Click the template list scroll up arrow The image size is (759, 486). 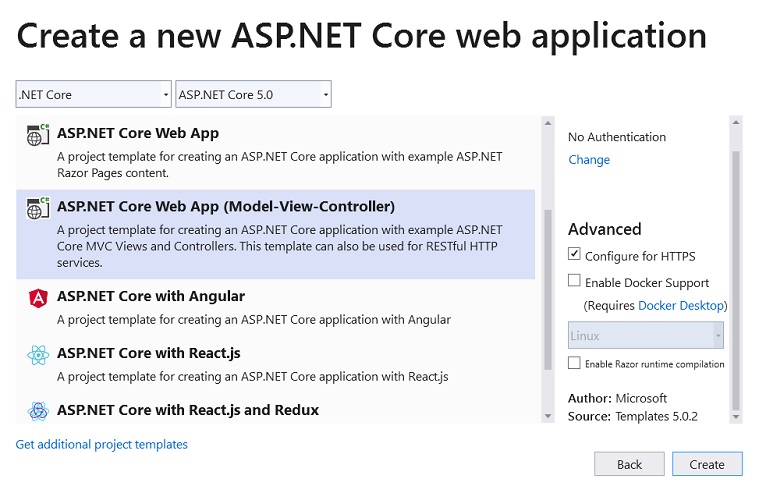coord(548,123)
